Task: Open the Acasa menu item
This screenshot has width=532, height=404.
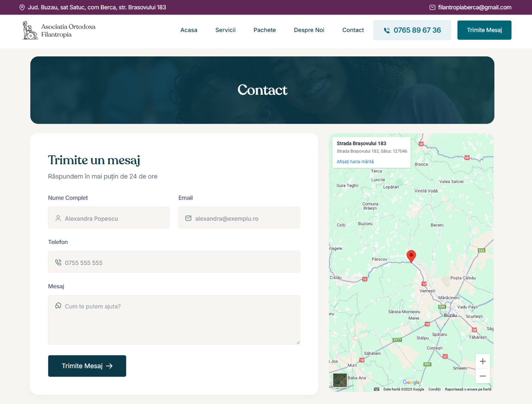Action: coord(189,30)
